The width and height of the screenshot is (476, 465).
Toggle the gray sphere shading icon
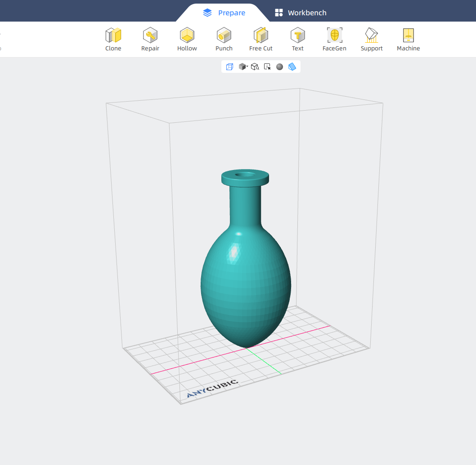[x=279, y=67]
